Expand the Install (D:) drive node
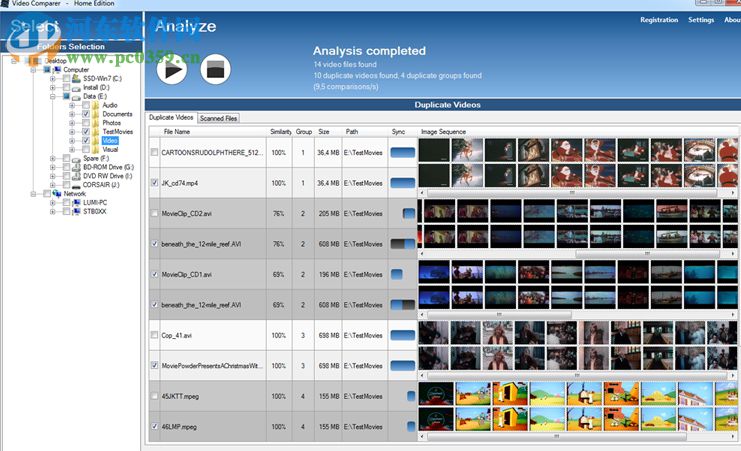This screenshot has width=741, height=451. (x=52, y=87)
